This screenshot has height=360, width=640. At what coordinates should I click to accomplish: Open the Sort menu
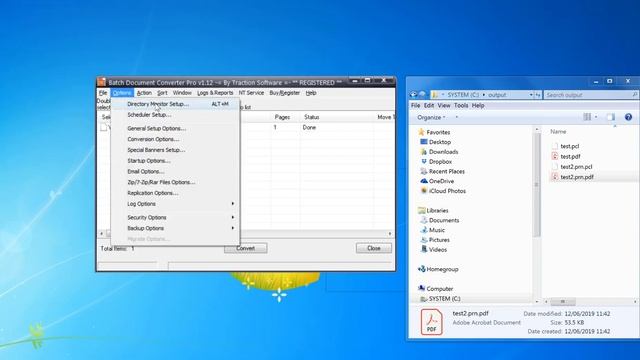coord(162,93)
